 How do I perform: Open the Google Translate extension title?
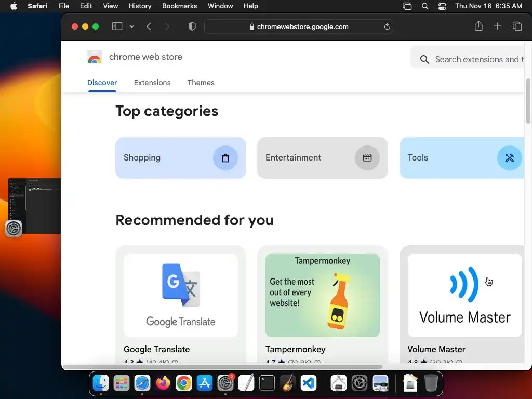tap(157, 349)
